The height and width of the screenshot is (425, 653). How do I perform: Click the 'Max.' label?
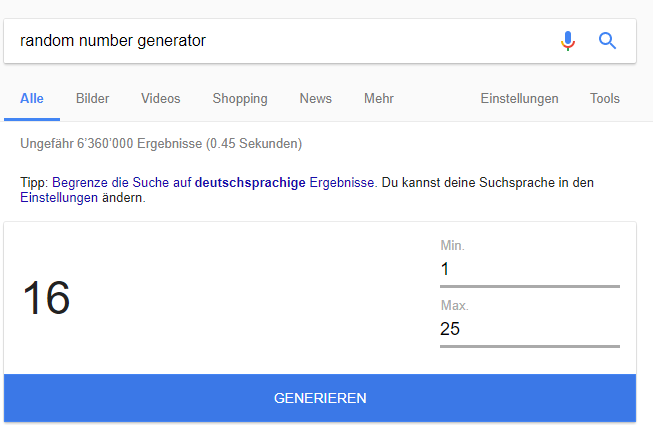(x=454, y=305)
